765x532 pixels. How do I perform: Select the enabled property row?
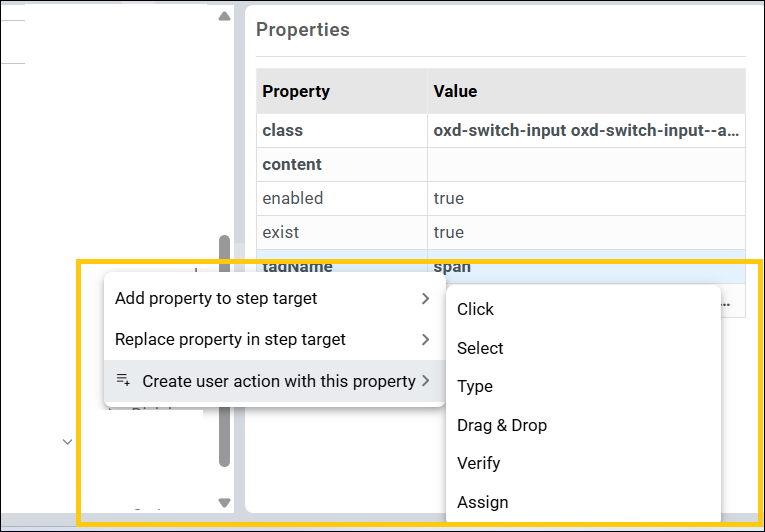coord(293,199)
